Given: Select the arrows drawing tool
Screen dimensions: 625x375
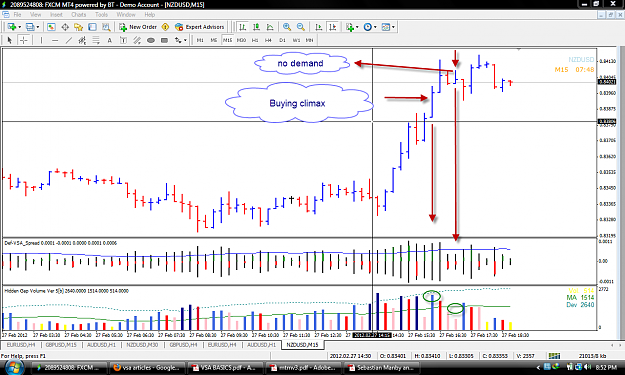Looking at the screenshot, I should (178, 40).
